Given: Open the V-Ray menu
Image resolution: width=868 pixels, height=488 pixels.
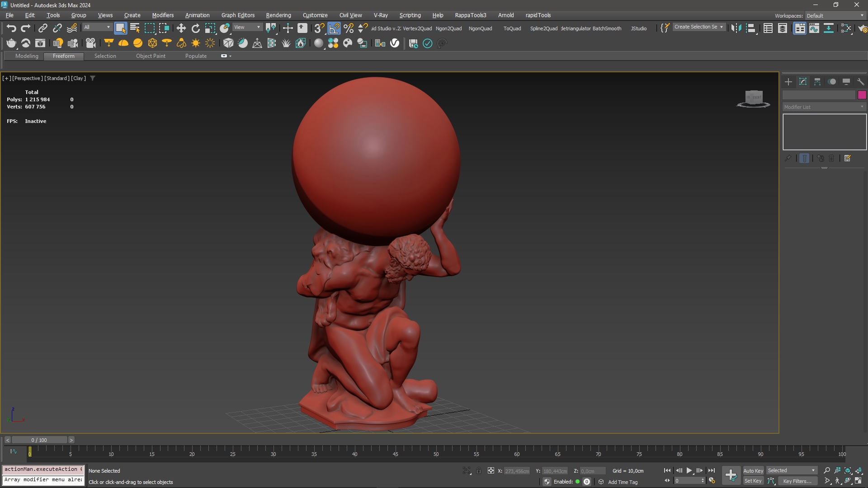Looking at the screenshot, I should pos(381,15).
